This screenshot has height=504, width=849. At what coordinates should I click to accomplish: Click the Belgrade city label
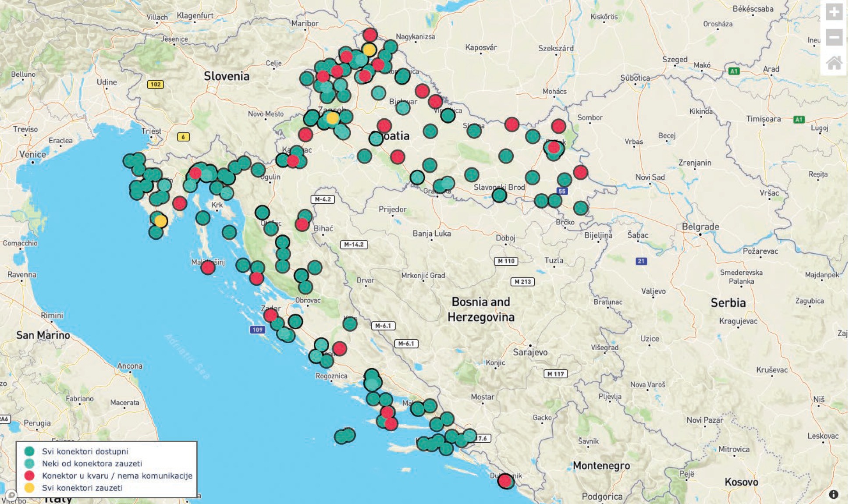tap(700, 227)
